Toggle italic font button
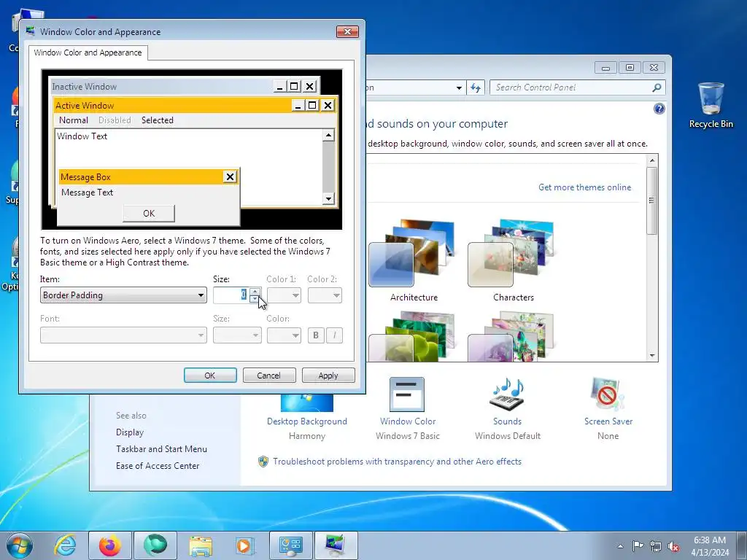Screen dimensions: 747x560 click(334, 335)
